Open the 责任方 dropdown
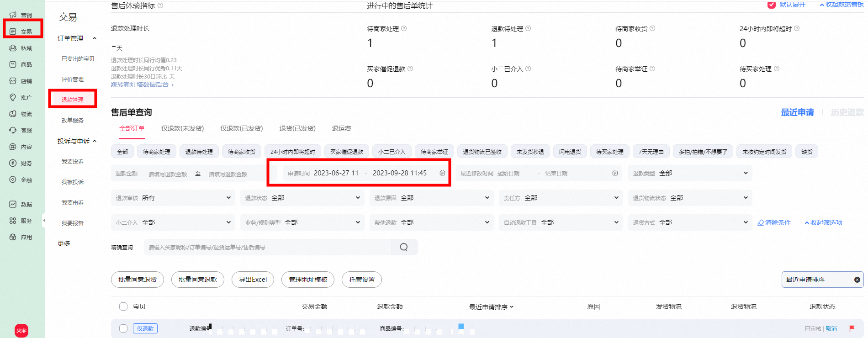The width and height of the screenshot is (868, 338). click(x=561, y=198)
